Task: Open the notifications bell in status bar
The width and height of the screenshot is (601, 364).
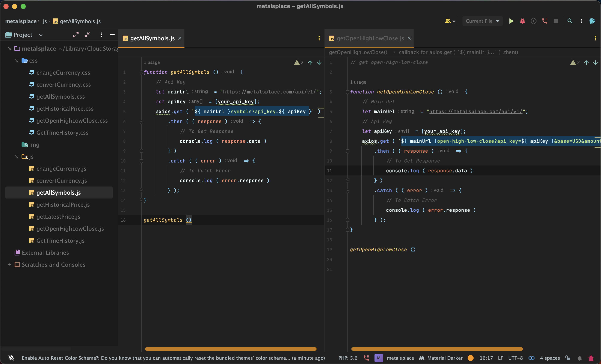Action: 580,358
